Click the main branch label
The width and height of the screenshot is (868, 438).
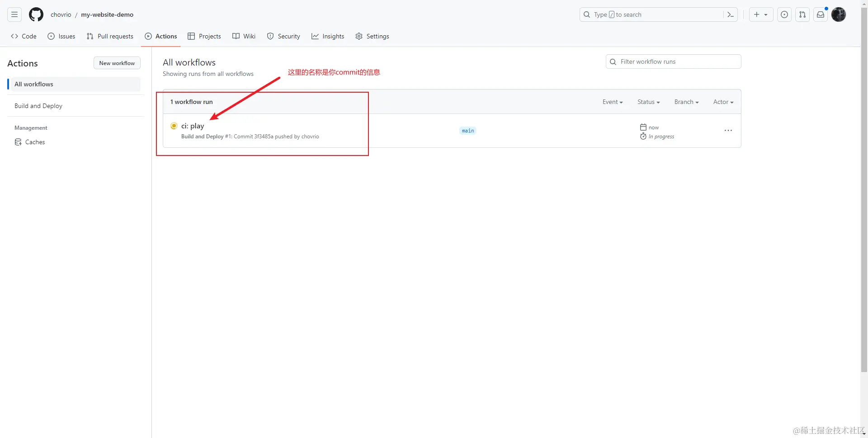[x=468, y=131]
